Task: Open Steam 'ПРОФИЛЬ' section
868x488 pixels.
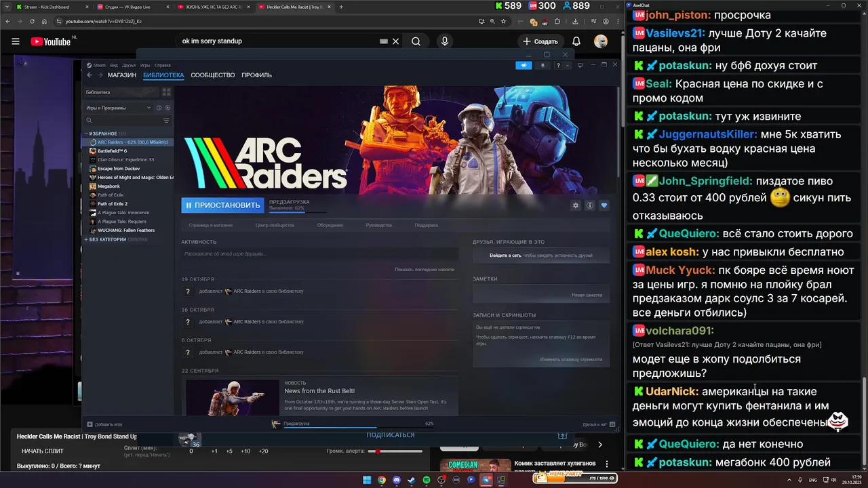Action: (256, 75)
